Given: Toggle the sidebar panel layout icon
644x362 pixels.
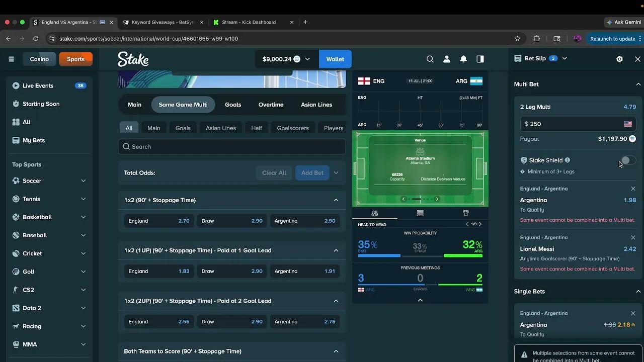Looking at the screenshot, I should [x=480, y=59].
